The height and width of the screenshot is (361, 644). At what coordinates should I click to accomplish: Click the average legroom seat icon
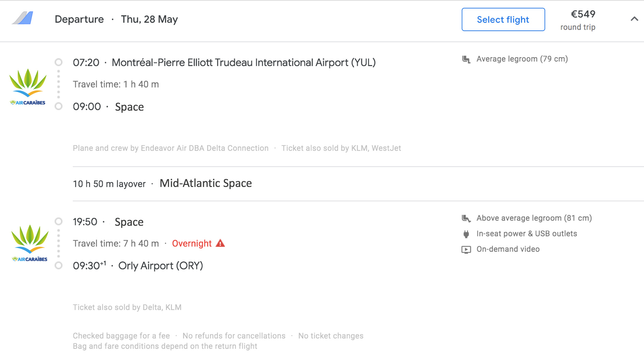(x=466, y=59)
